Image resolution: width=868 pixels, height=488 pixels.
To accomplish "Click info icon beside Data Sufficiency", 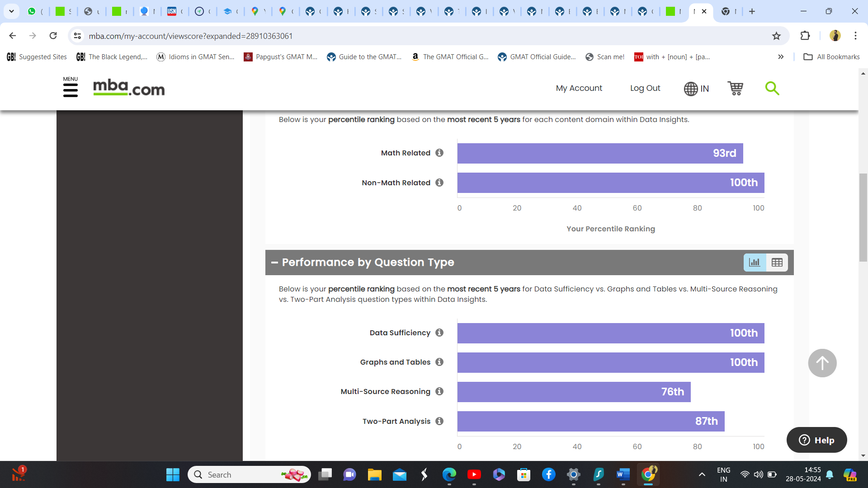I will [x=439, y=333].
